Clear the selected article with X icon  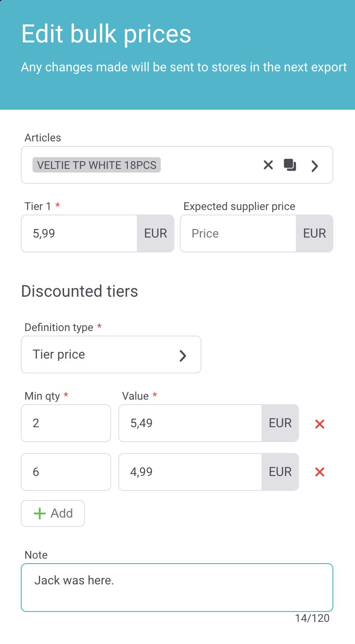pyautogui.click(x=268, y=165)
